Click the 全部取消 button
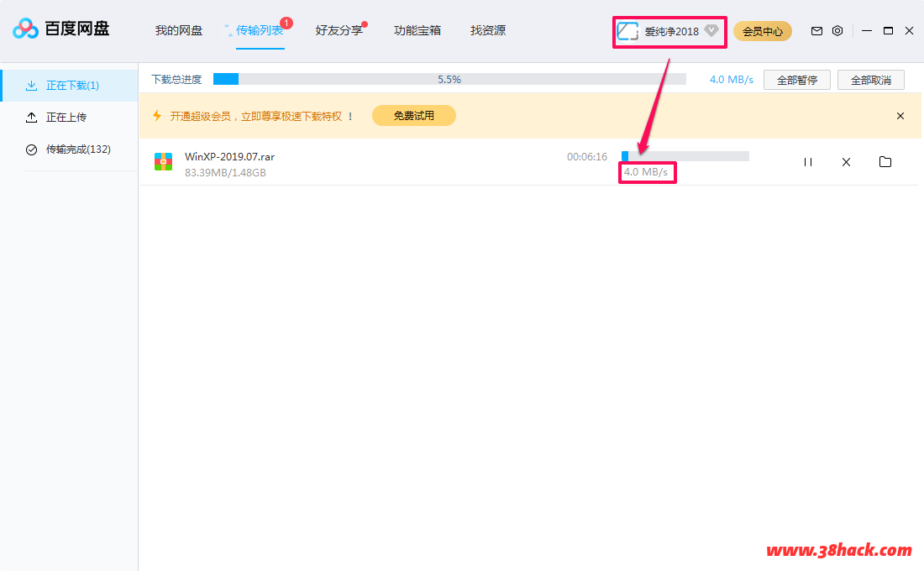The image size is (924, 571). click(x=871, y=80)
